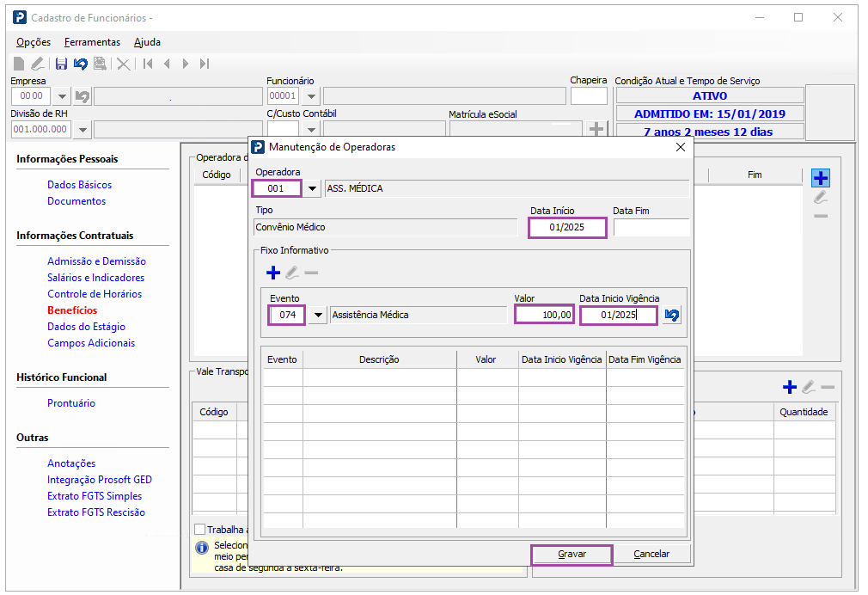Open Integração Prosoft GED link

click(x=100, y=480)
